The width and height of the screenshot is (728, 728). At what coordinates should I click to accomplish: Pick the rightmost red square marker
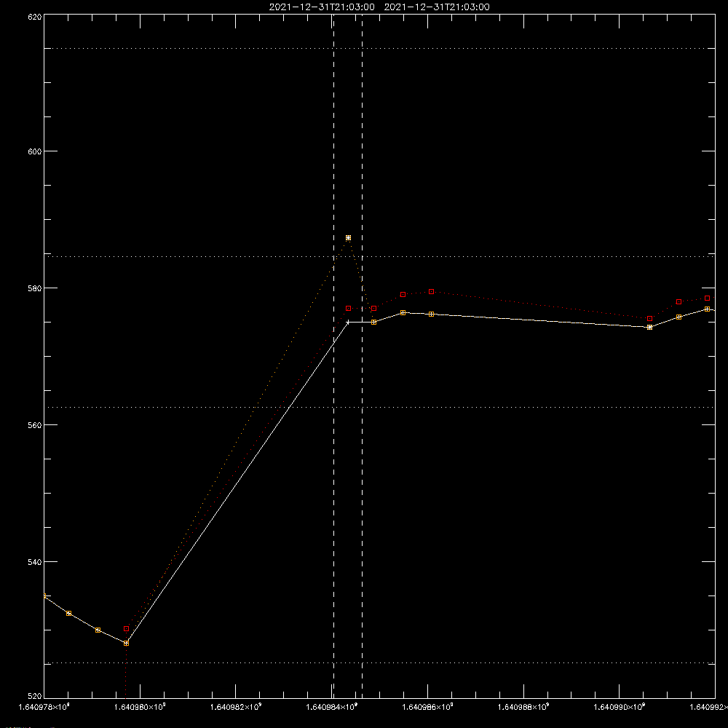[x=707, y=298]
